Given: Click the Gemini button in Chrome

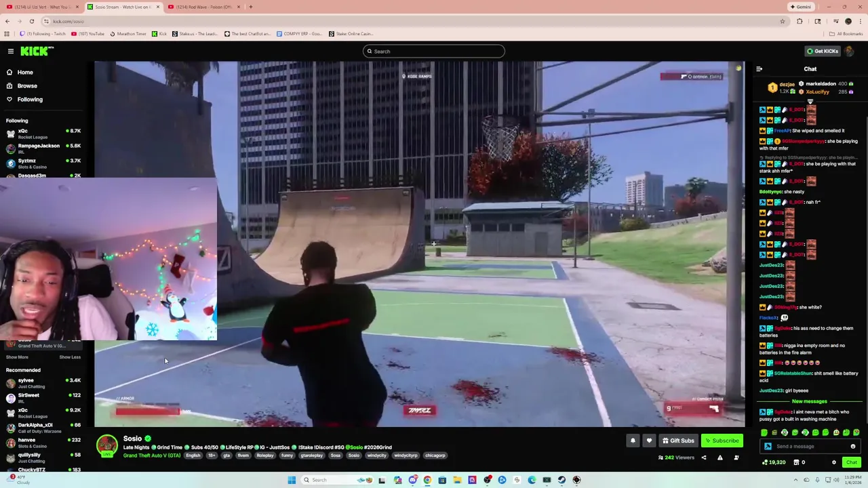Looking at the screenshot, I should pos(800,7).
